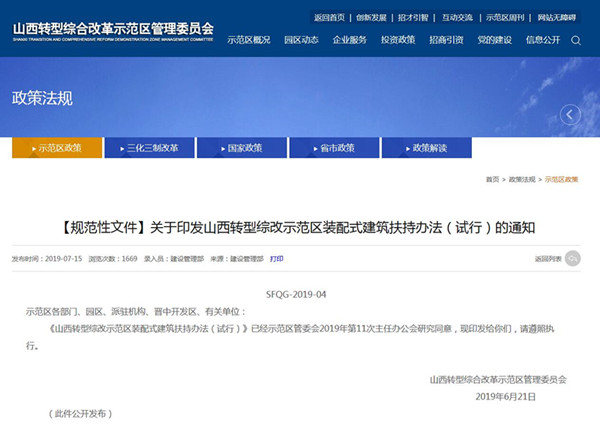Click the round return-to-list icon

point(573,259)
